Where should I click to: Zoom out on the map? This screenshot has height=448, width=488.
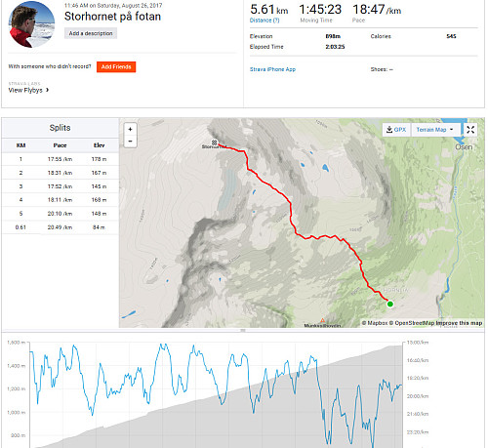pyautogui.click(x=130, y=142)
